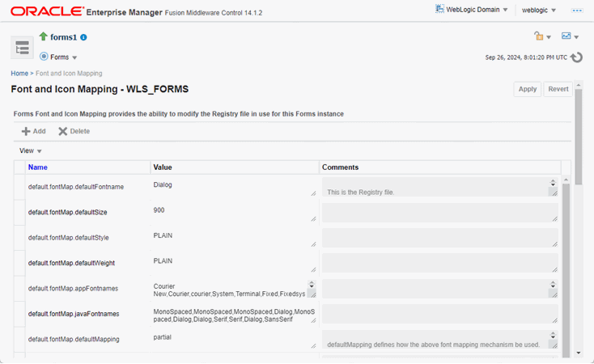Click the appFontnames value scroll stepper
The image size is (594, 364).
pos(312,284)
